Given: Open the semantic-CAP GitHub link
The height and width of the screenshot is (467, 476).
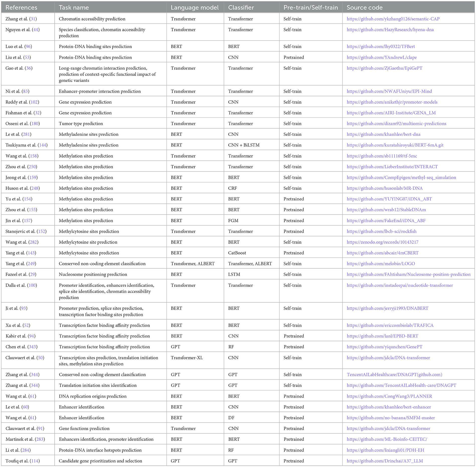Looking at the screenshot, I should pyautogui.click(x=393, y=19).
